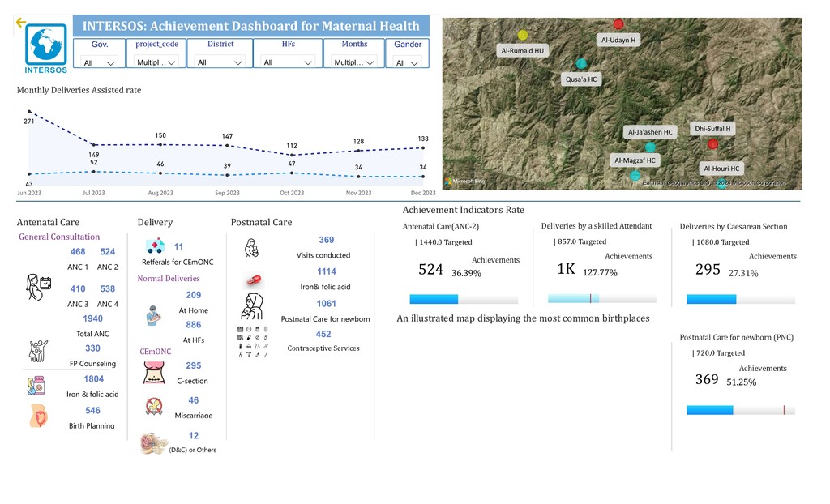
Task: Click the C-section belly icon
Action: (153, 373)
